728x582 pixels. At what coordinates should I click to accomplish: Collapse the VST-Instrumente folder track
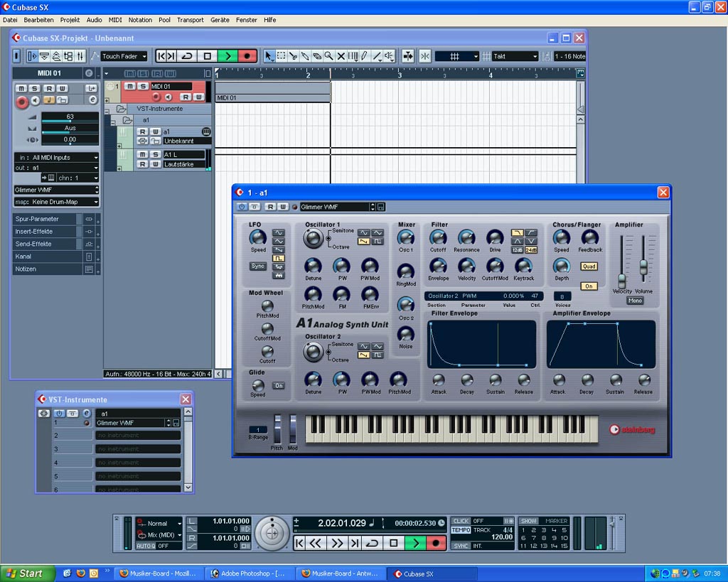click(x=107, y=112)
